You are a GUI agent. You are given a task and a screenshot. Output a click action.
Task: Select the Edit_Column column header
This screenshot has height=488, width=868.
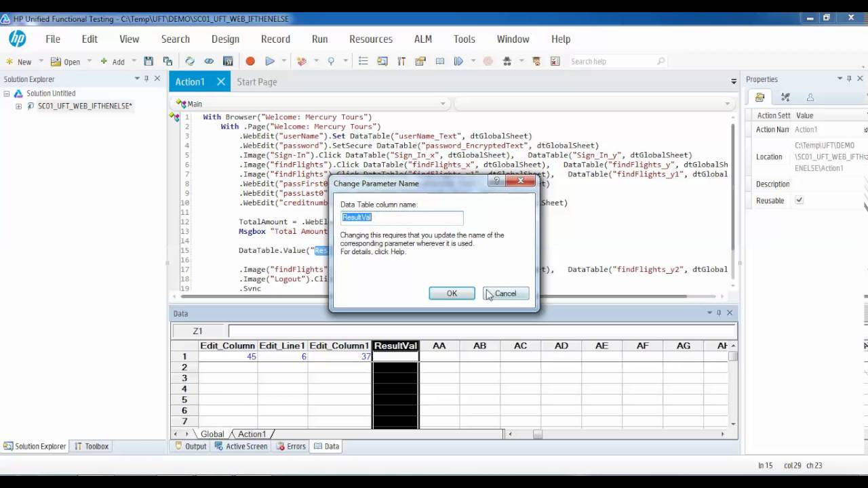click(x=228, y=346)
